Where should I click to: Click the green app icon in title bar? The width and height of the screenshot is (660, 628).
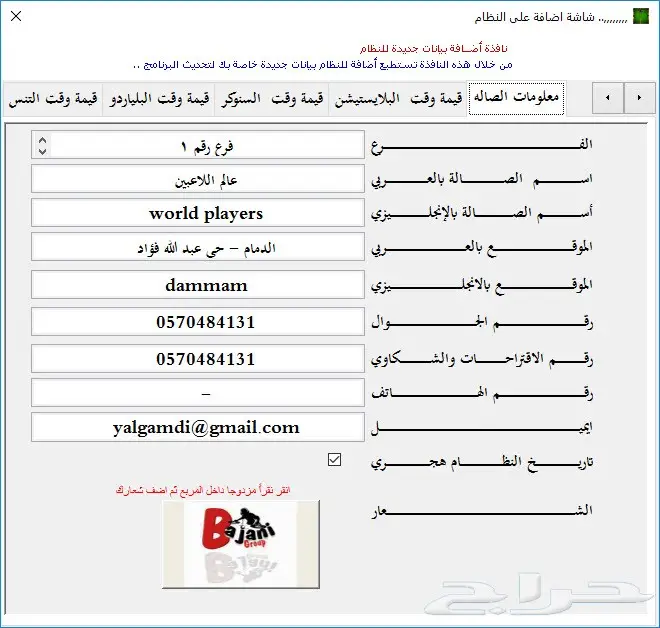point(641,16)
